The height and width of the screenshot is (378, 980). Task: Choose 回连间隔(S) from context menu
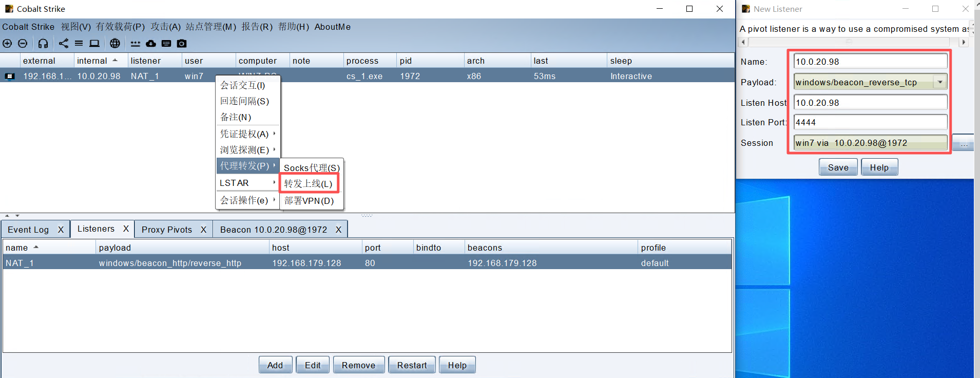(248, 101)
